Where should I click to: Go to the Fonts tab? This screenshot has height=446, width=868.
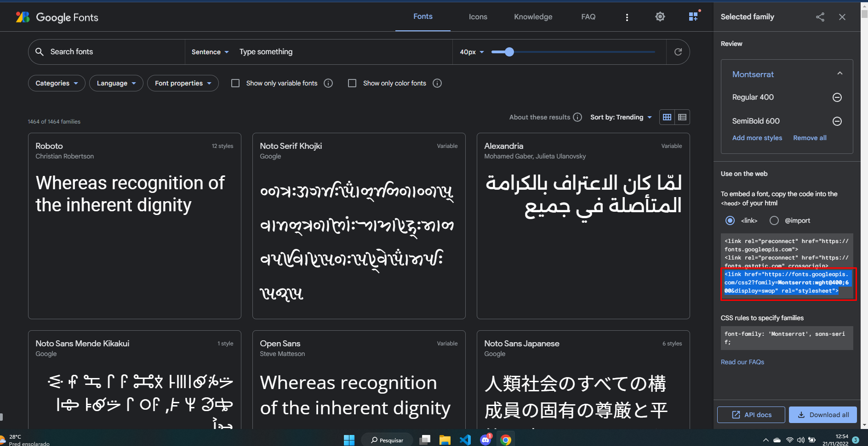pyautogui.click(x=423, y=17)
